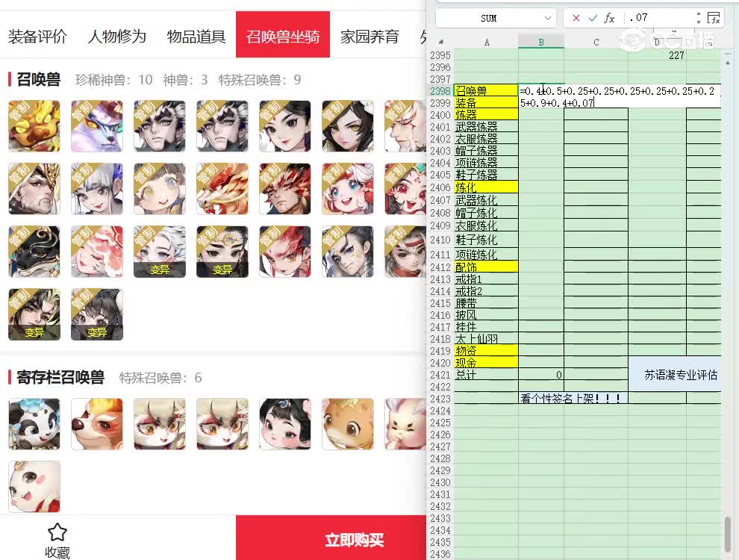
Task: Select cell 戒指1 in row 2413
Action: pyautogui.click(x=486, y=279)
